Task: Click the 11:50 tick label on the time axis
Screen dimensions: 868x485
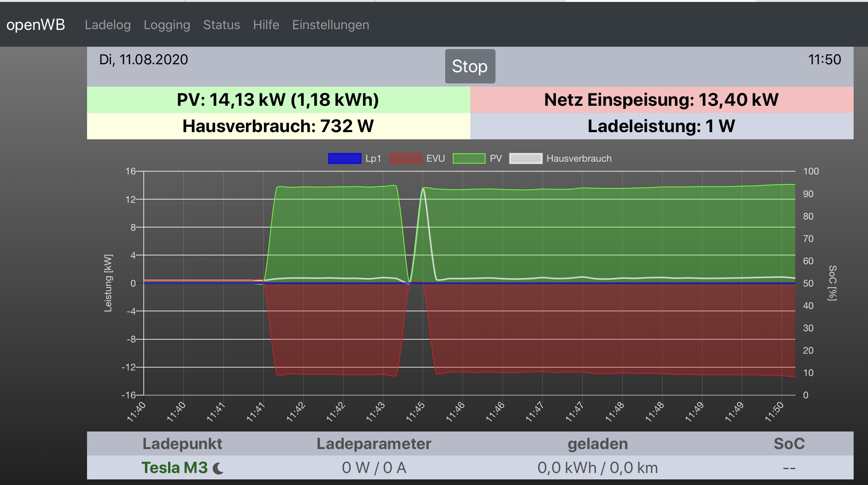Action: click(x=774, y=412)
